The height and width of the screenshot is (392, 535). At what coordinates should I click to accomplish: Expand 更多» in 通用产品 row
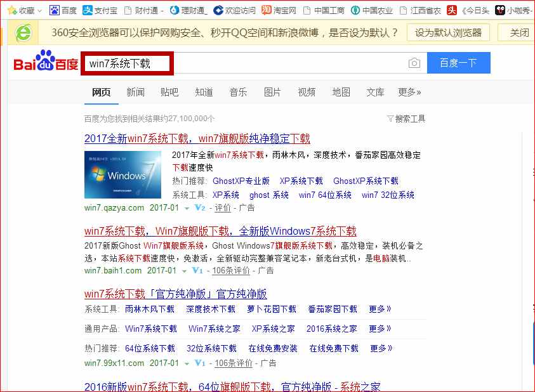pos(380,329)
